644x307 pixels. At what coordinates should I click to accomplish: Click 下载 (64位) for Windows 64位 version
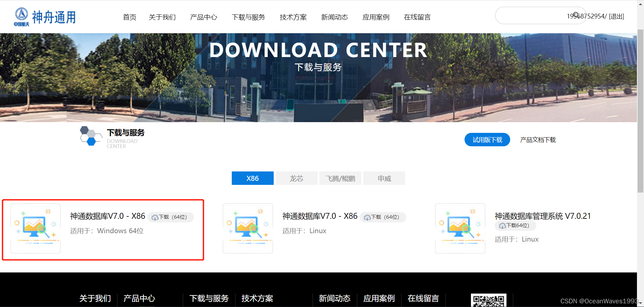point(171,217)
